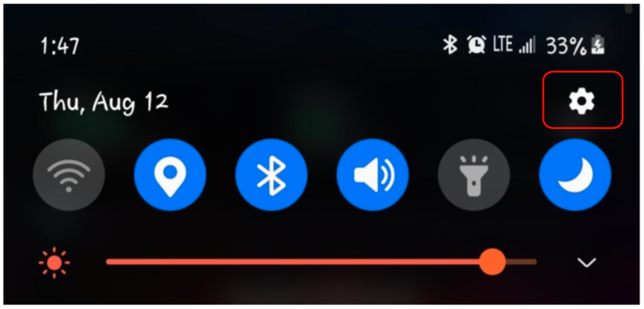Disable the crescent moon night toggle
Viewport: 644px width, 309px height.
[575, 175]
